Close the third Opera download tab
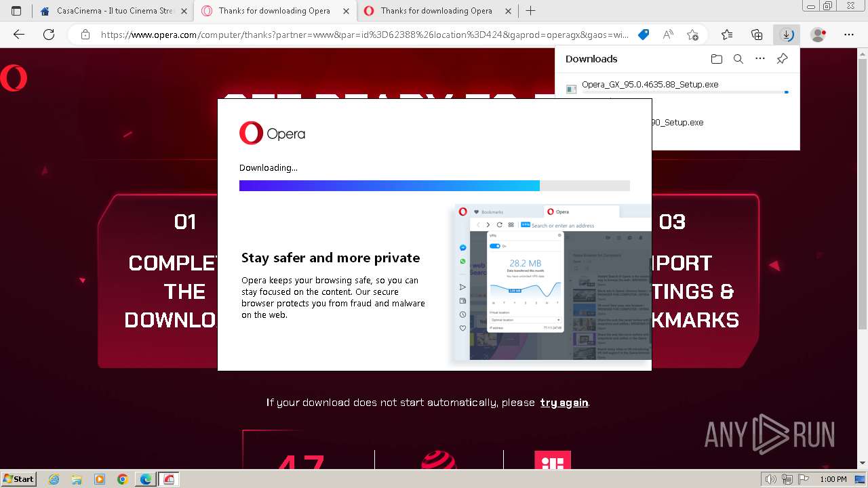The height and width of the screenshot is (488, 868). coord(509,11)
